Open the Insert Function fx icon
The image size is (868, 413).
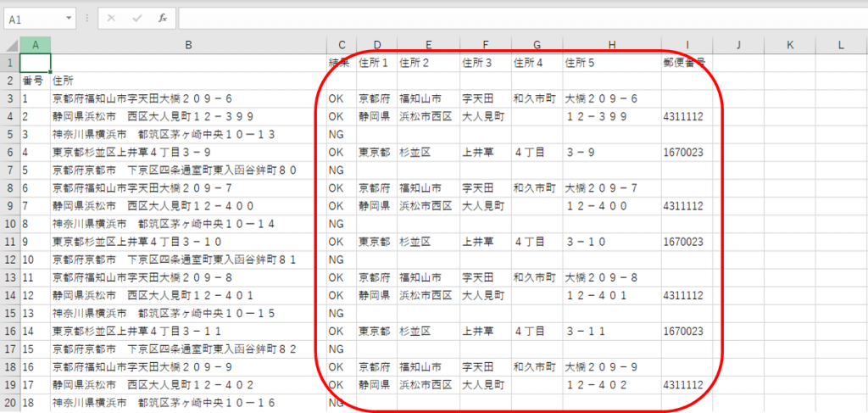point(163,19)
